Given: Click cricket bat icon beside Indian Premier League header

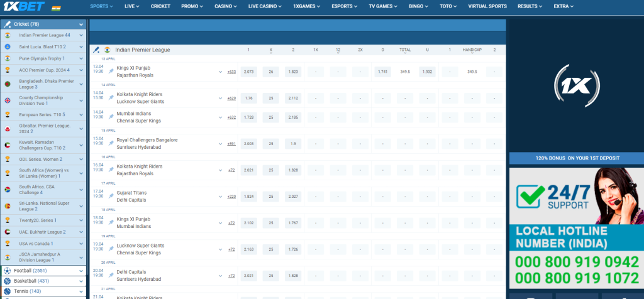Looking at the screenshot, I should [96, 50].
